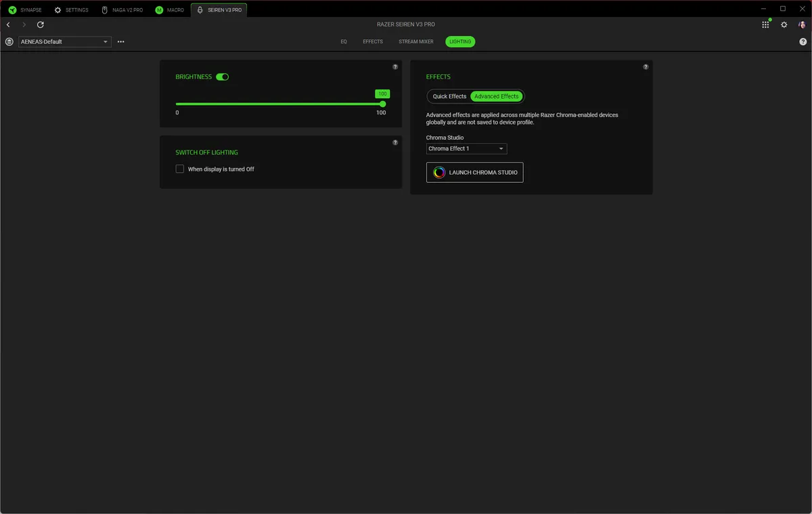This screenshot has height=514, width=812.
Task: Switch to the Settings tab
Action: coord(71,10)
